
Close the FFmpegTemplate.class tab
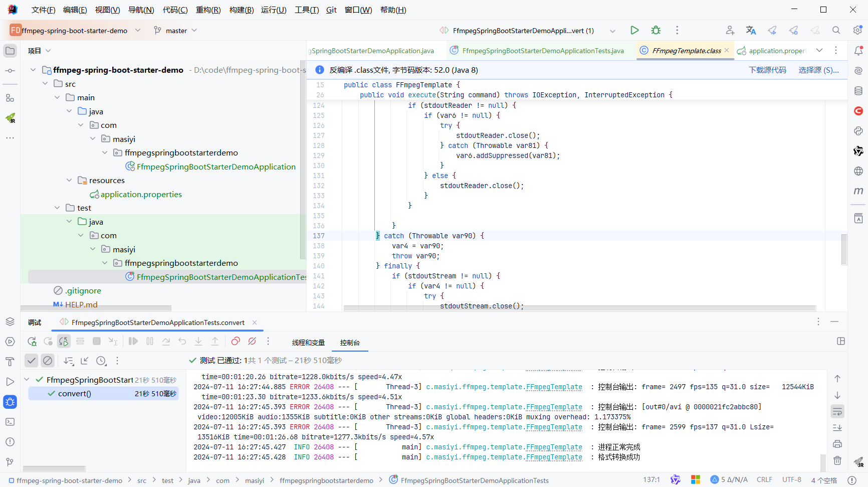[727, 50]
